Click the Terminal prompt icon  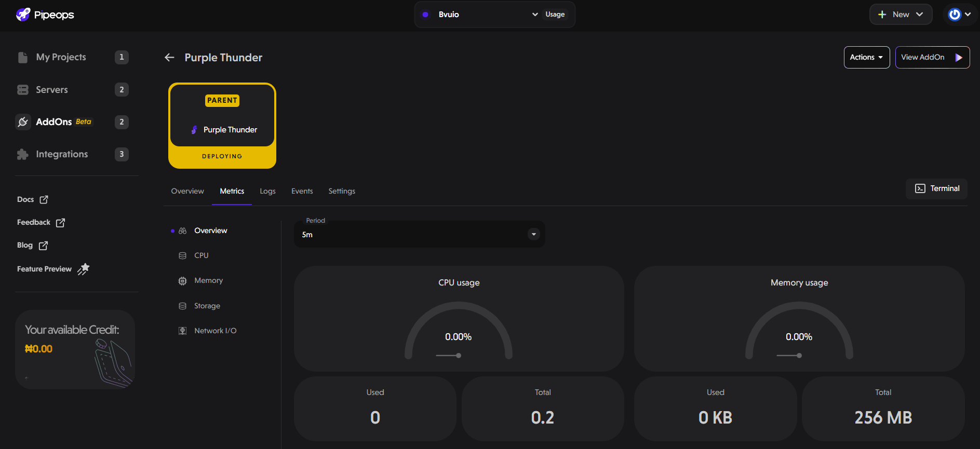[x=920, y=188]
